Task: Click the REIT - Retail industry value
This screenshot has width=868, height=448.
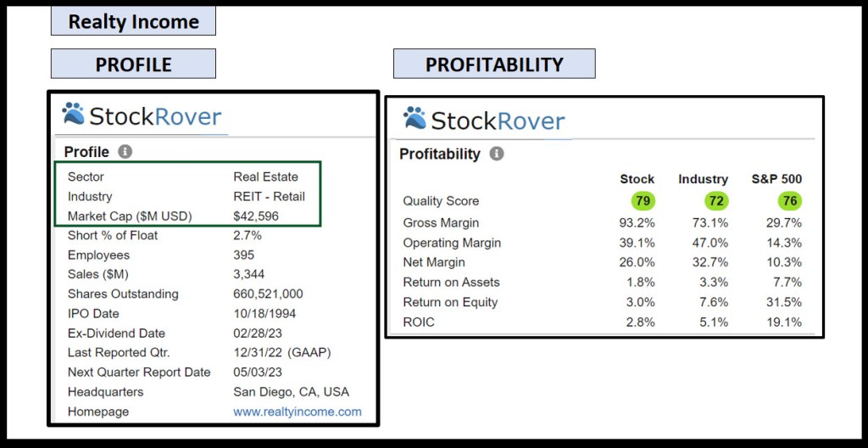Action: click(x=269, y=196)
